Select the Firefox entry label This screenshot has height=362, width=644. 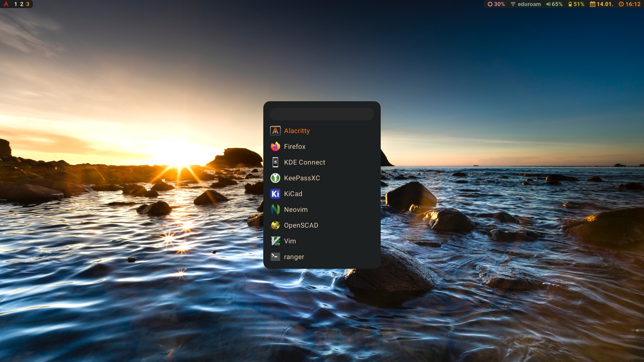click(x=294, y=146)
